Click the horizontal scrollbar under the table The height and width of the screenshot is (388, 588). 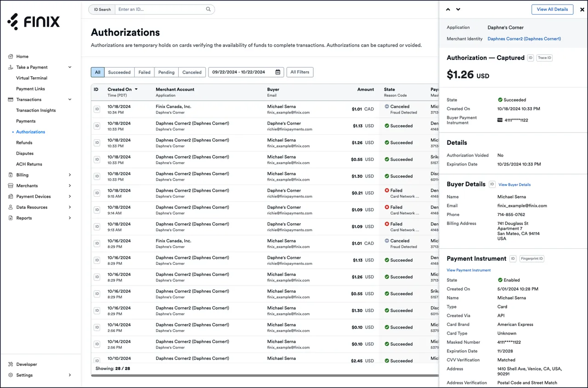tap(265, 376)
